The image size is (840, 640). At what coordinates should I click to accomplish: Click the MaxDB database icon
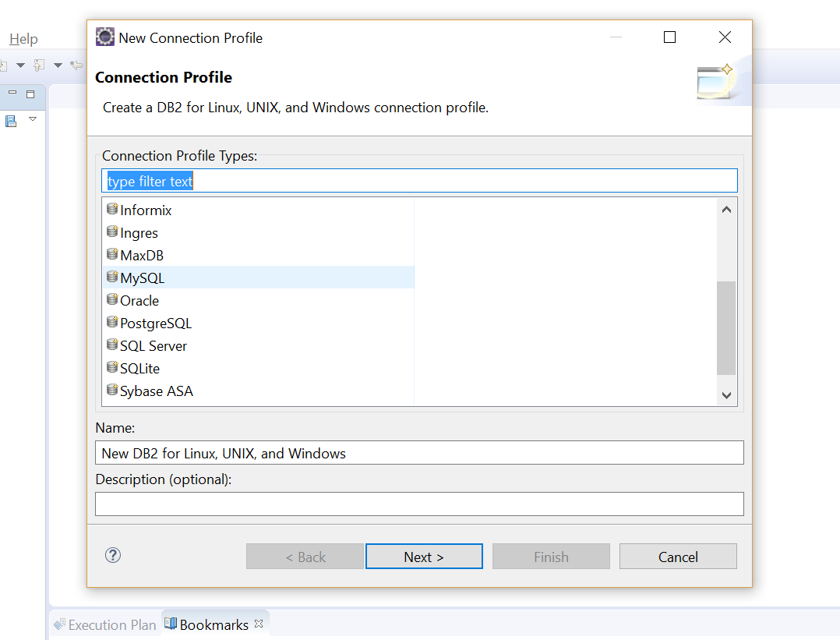pyautogui.click(x=112, y=253)
